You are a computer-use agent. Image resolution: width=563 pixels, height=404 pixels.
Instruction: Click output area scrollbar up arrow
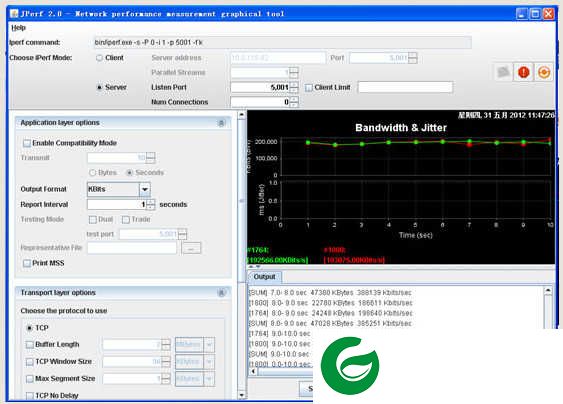pos(548,291)
